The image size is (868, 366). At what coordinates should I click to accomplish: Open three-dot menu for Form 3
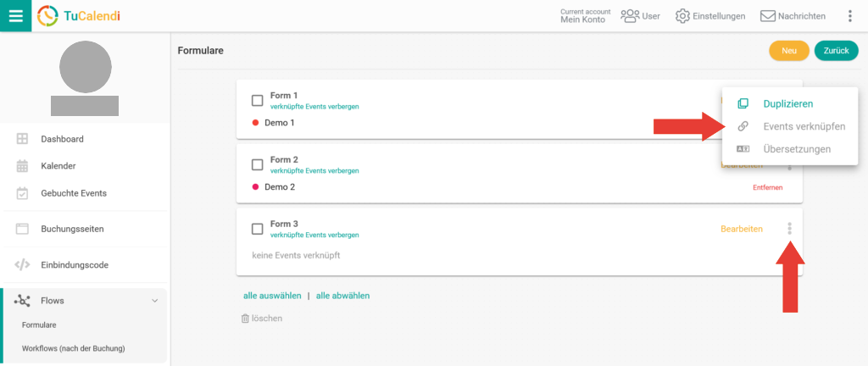[789, 229]
